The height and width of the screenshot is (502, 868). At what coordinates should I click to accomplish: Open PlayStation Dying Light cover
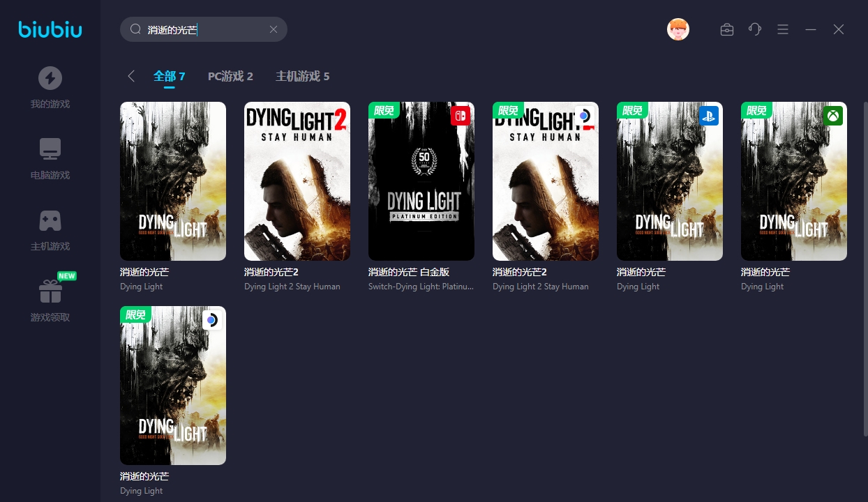pos(669,181)
